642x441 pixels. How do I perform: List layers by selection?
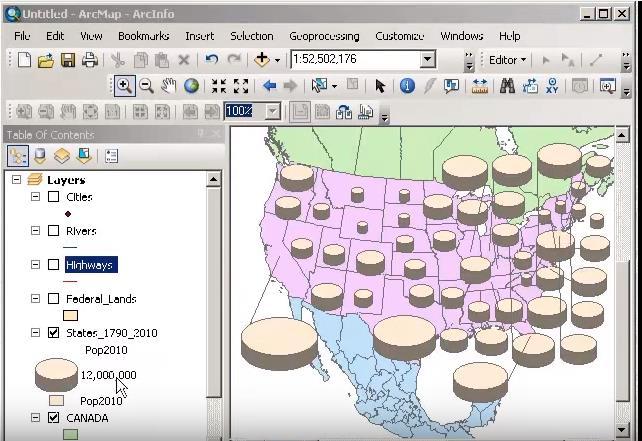pos(84,156)
